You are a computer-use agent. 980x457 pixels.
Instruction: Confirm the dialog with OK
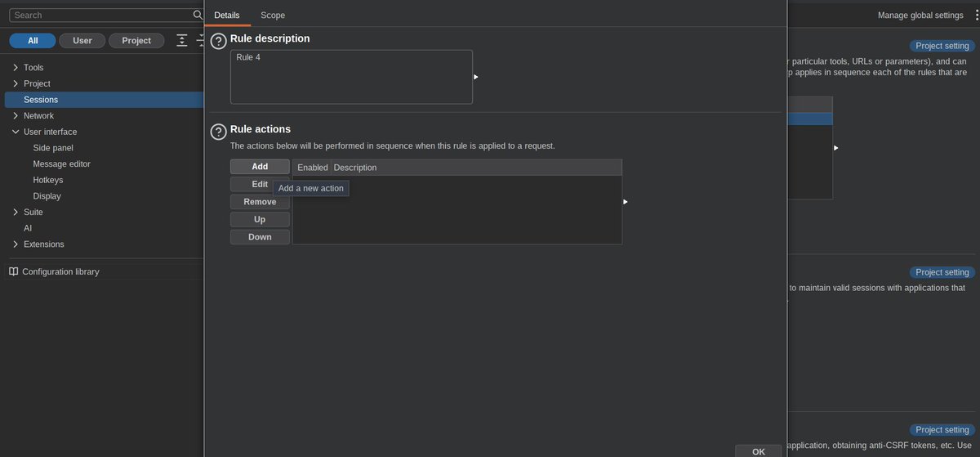click(759, 451)
